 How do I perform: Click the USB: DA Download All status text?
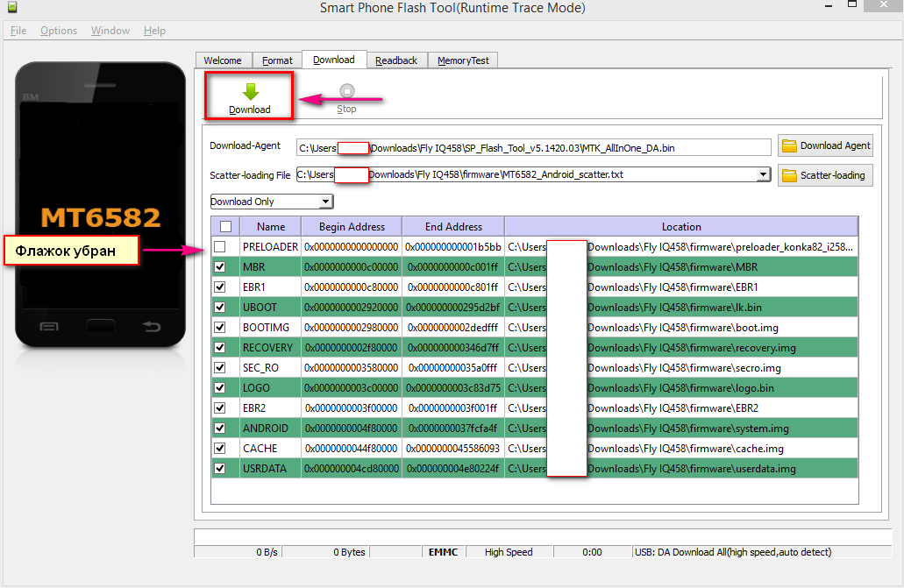click(x=733, y=552)
